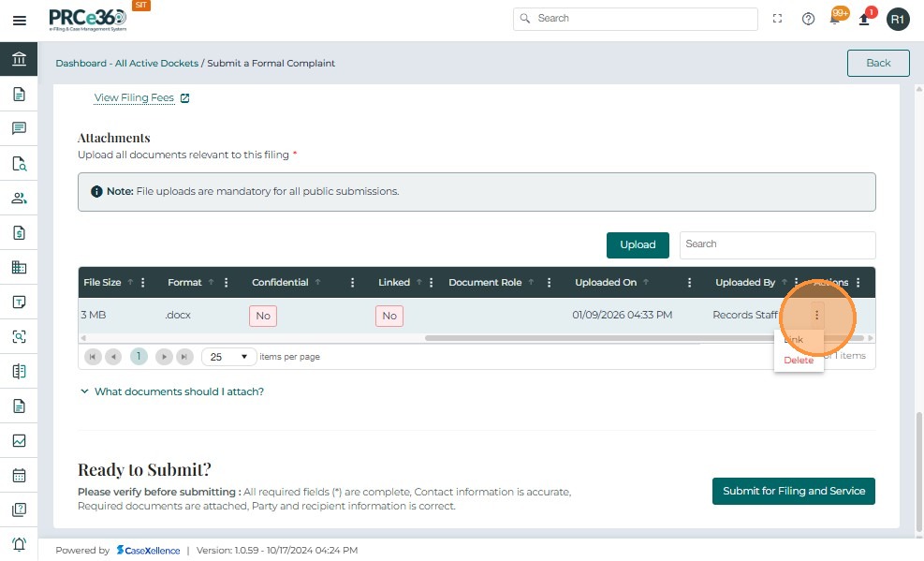
Task: Open the text template sidebar icon
Action: [19, 303]
